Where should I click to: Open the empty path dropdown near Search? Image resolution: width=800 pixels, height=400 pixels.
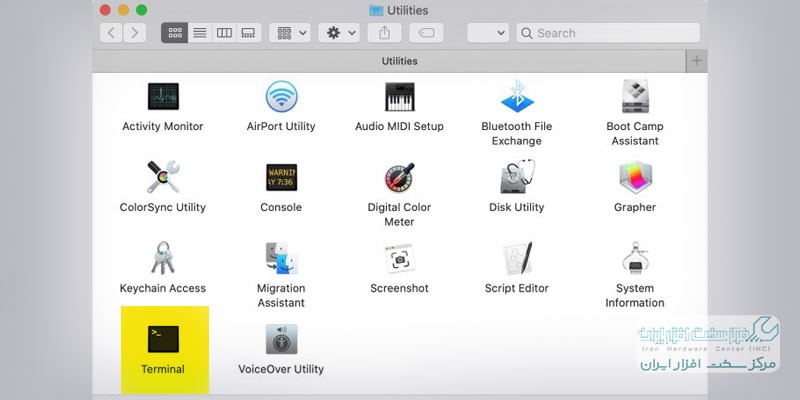[x=488, y=33]
